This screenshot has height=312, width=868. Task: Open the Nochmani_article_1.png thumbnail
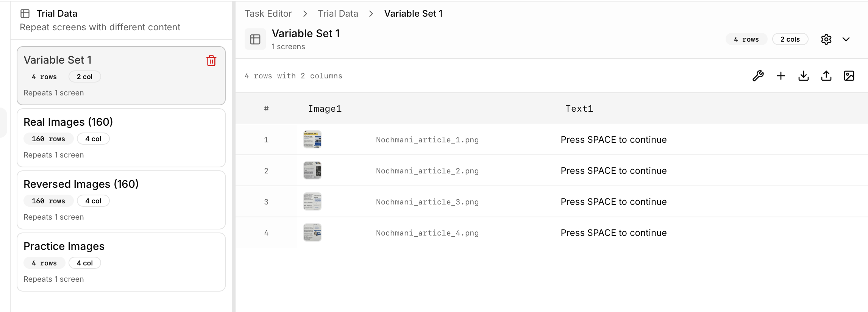312,139
